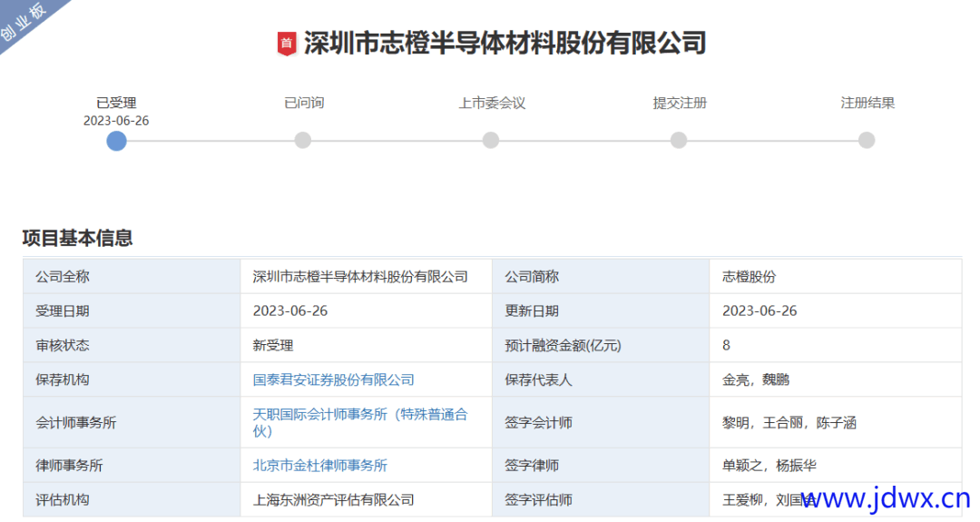Click the 保荐机构 label cell
The height and width of the screenshot is (522, 980).
(132, 379)
